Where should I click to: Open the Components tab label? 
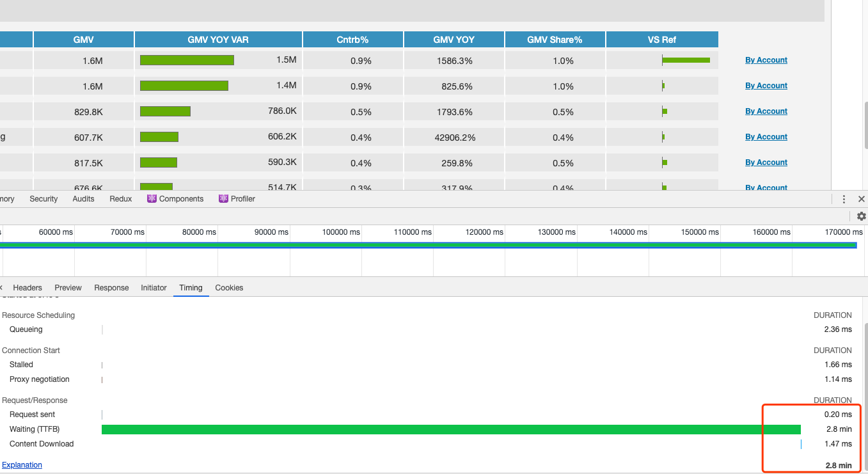coord(181,199)
